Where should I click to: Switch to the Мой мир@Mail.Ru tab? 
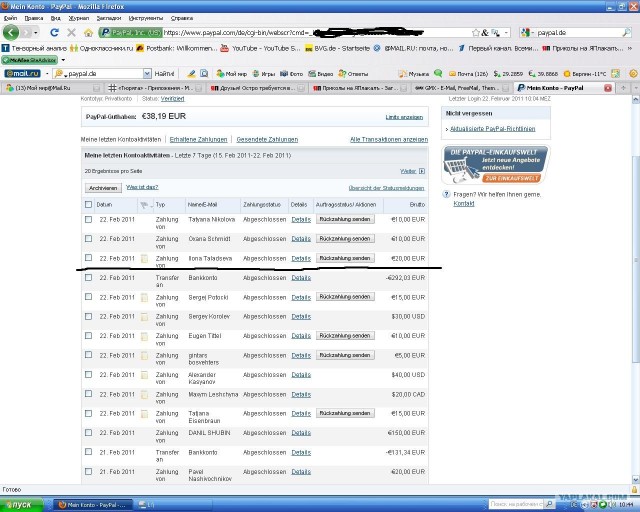(53, 88)
